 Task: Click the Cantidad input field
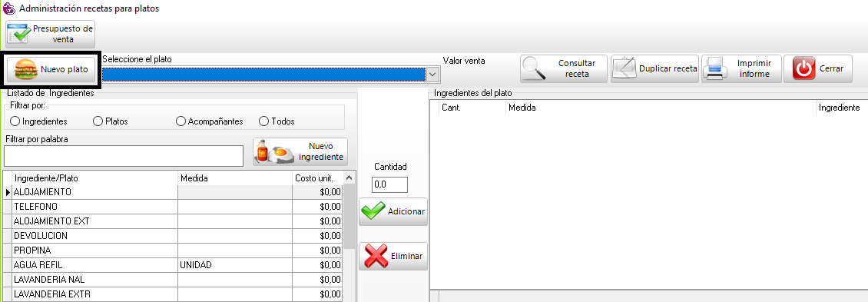tap(389, 185)
